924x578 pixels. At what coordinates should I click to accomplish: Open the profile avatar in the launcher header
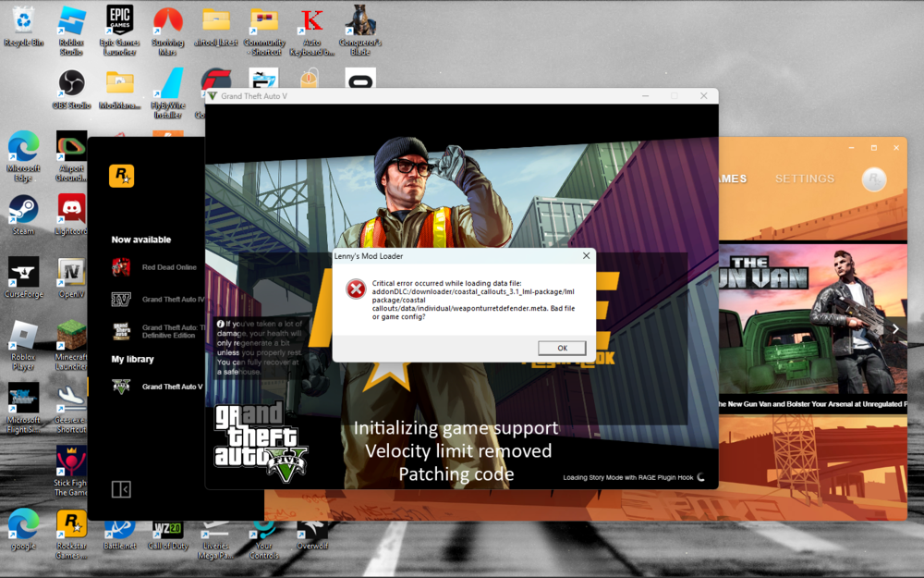[872, 178]
